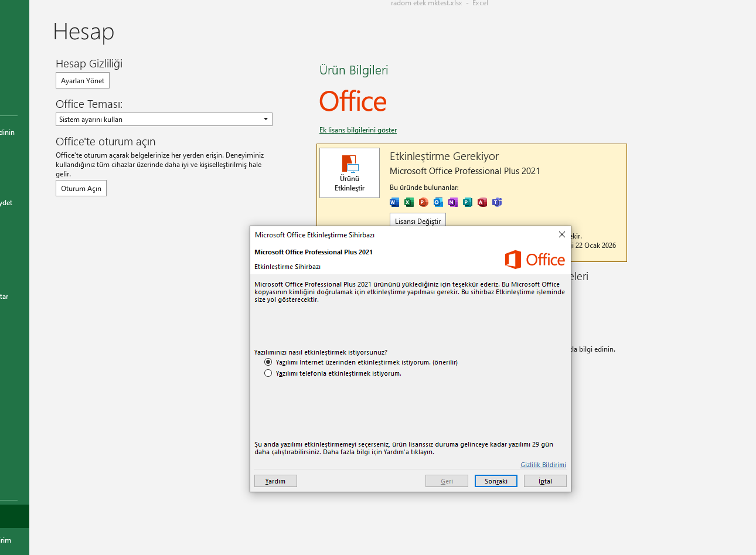
Task: Click the Access icon in the product list
Action: [482, 202]
